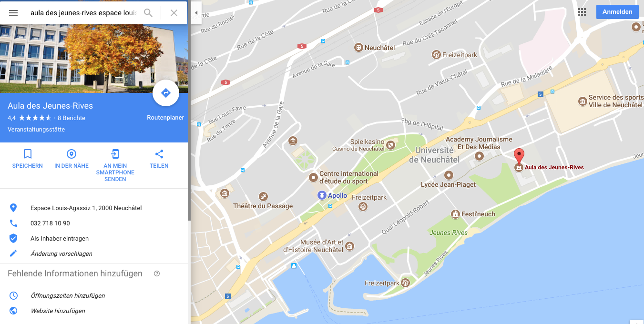This screenshot has height=324, width=644.
Task: Click Öffnungszeiten hinzufügen
Action: click(68, 295)
